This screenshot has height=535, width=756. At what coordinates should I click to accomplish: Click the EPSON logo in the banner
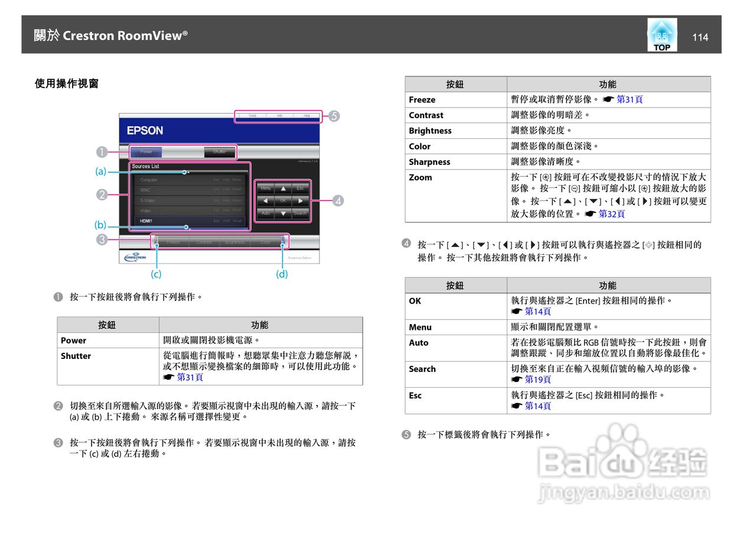[x=145, y=130]
